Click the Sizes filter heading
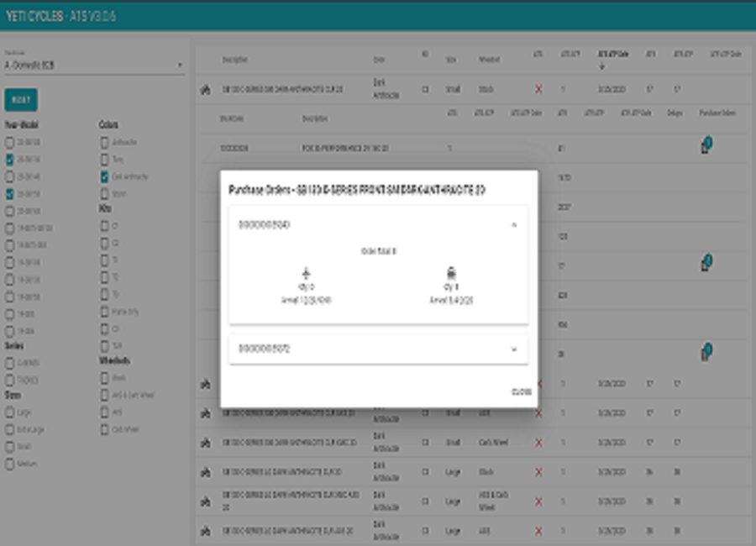The height and width of the screenshot is (546, 756). (13, 395)
